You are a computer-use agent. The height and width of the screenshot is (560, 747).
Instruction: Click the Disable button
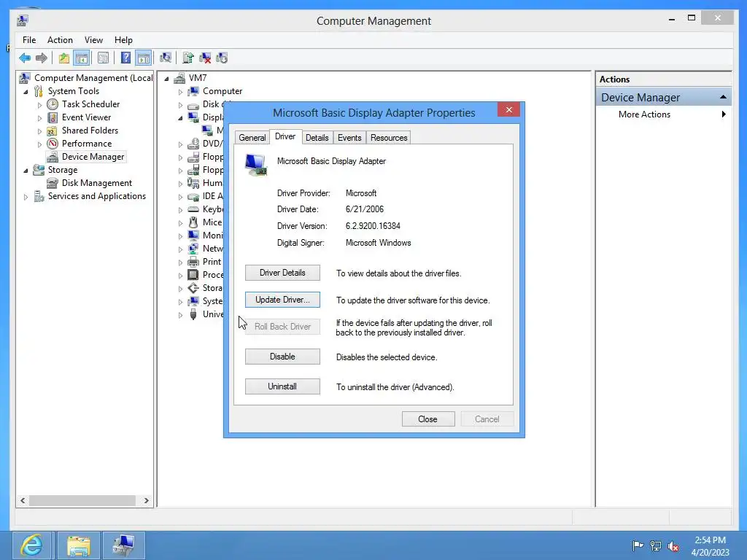282,357
